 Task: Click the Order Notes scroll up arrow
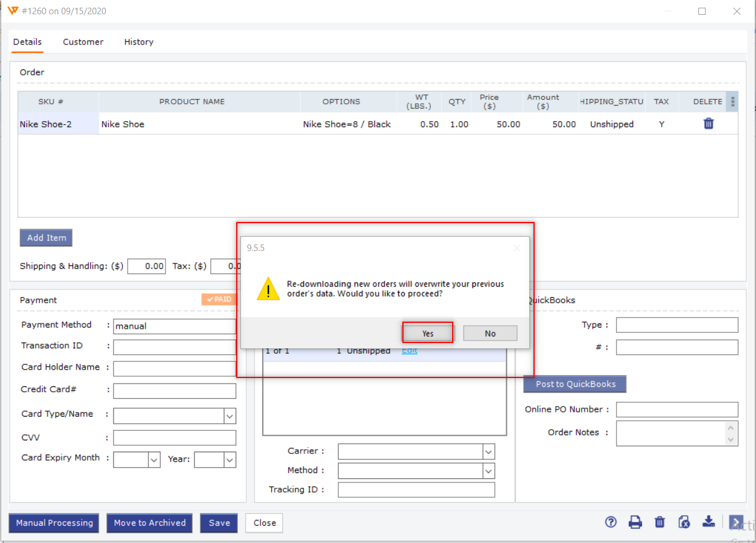[732, 427]
